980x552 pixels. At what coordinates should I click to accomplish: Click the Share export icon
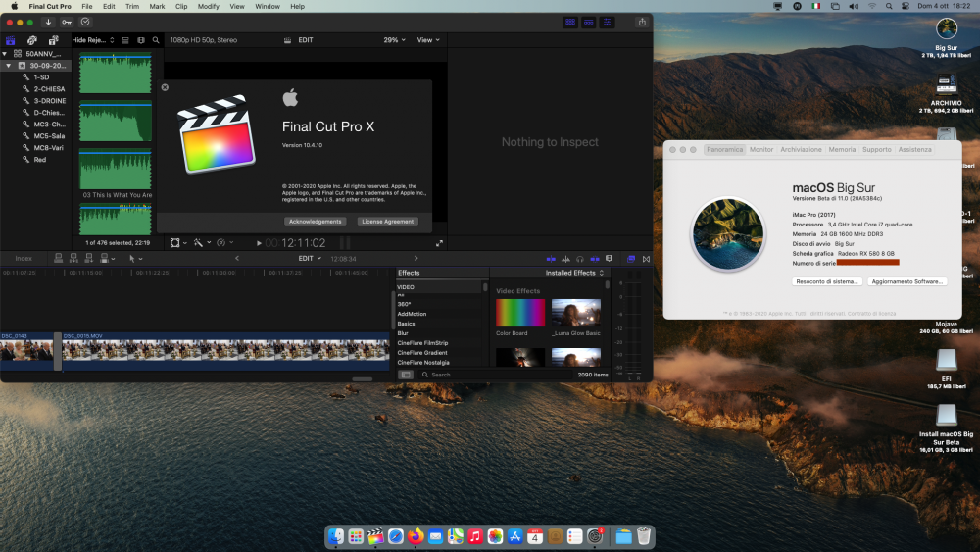point(642,22)
